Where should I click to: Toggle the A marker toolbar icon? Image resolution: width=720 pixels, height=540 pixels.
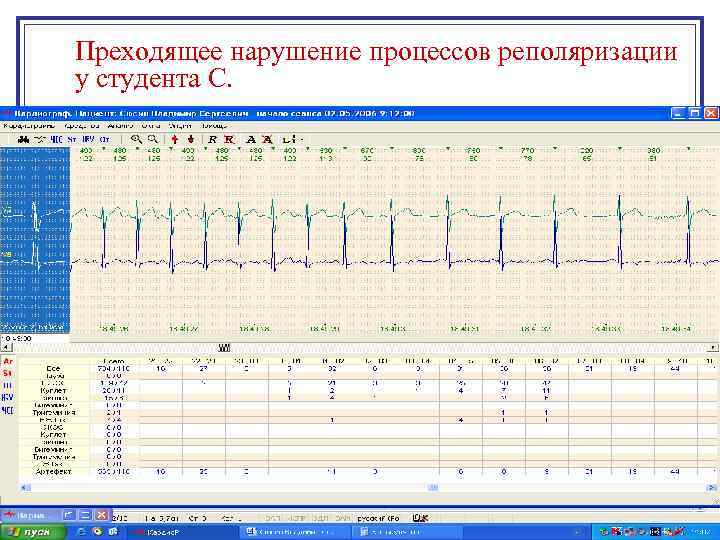click(x=251, y=140)
